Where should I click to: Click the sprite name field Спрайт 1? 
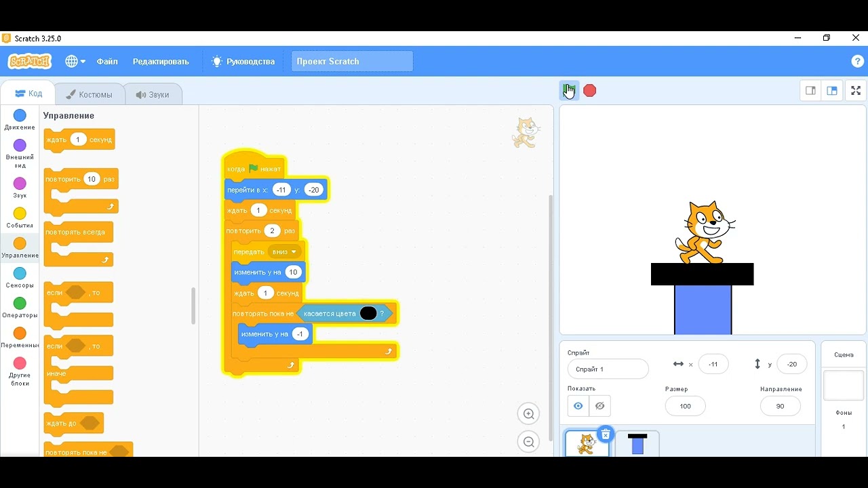608,369
